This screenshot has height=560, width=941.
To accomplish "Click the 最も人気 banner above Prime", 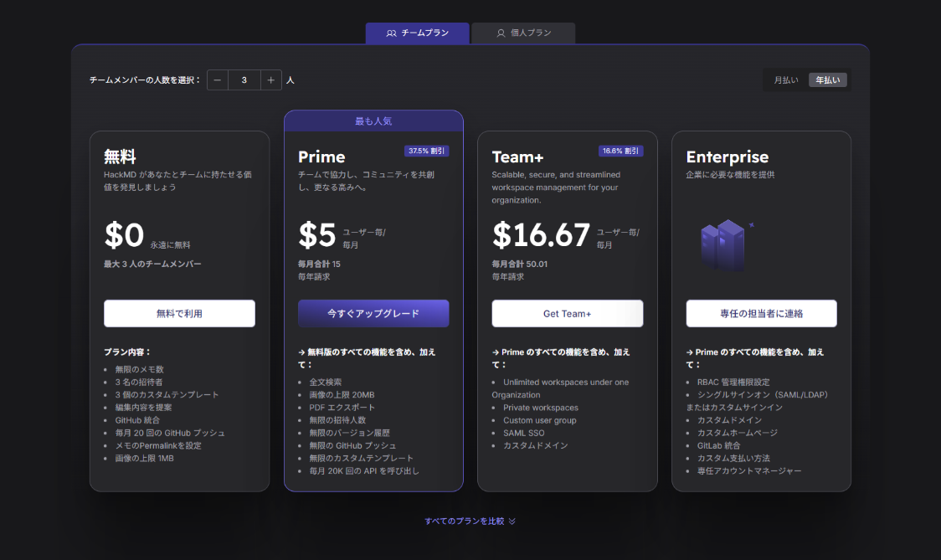I will (373, 121).
